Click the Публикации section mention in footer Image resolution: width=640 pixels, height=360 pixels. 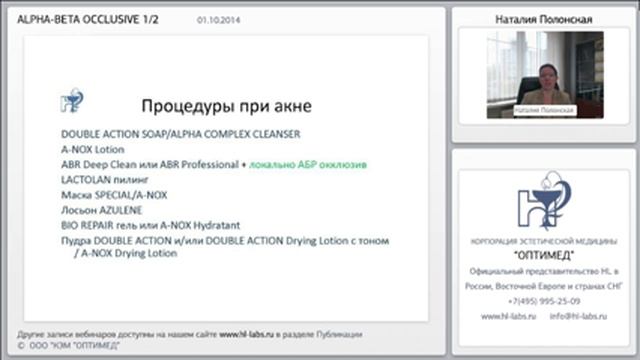tap(339, 334)
